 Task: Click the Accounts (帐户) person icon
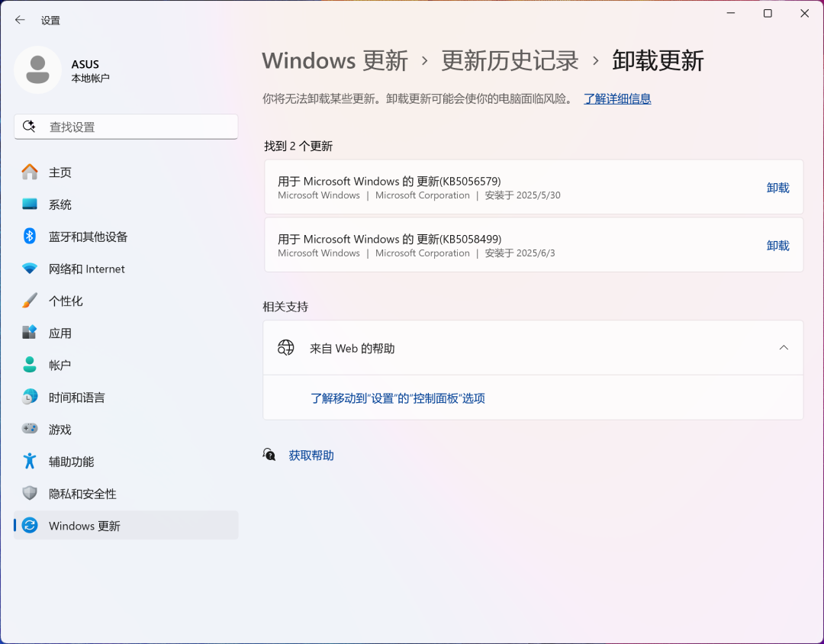coord(30,365)
